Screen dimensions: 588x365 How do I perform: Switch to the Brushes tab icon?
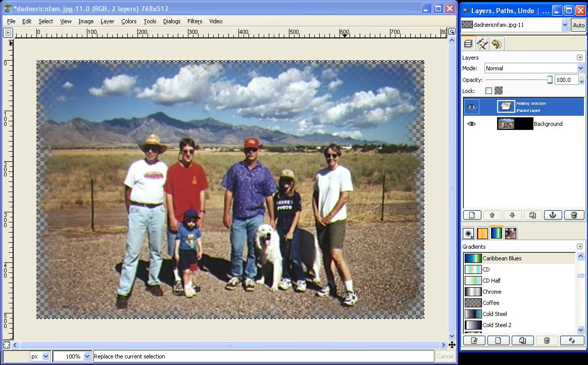[x=468, y=233]
